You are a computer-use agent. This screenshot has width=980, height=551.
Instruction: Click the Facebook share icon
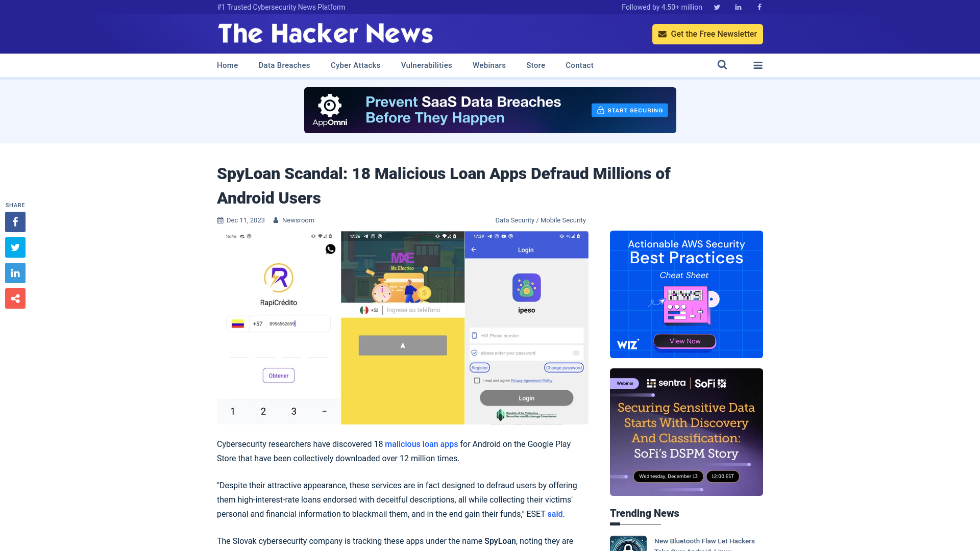pos(15,221)
